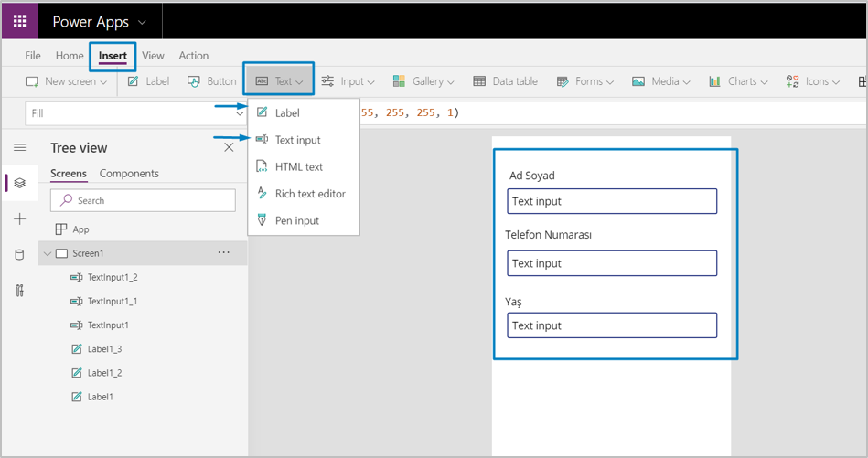Open the Data sources cylinder icon
868x458 pixels.
19,254
